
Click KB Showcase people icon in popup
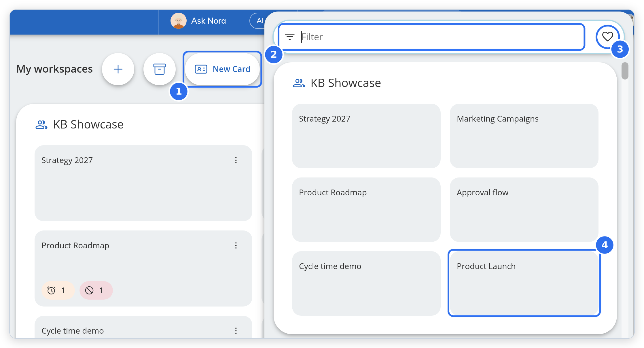coord(299,83)
